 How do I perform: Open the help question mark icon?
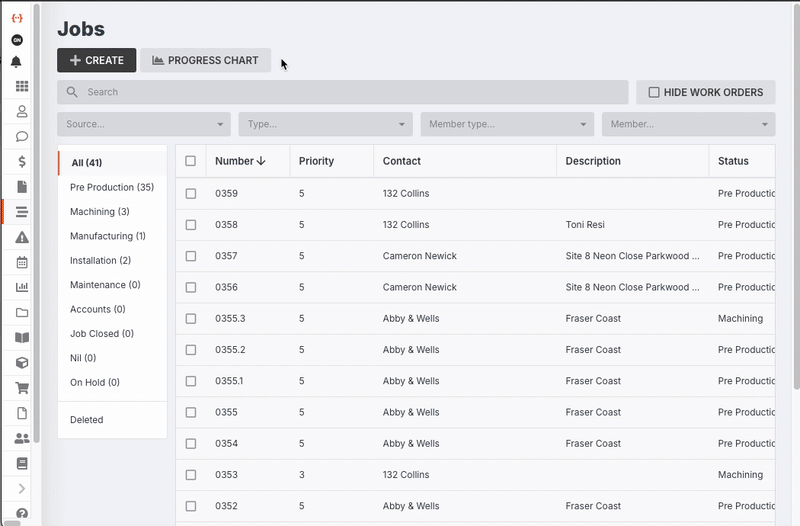pos(21,514)
